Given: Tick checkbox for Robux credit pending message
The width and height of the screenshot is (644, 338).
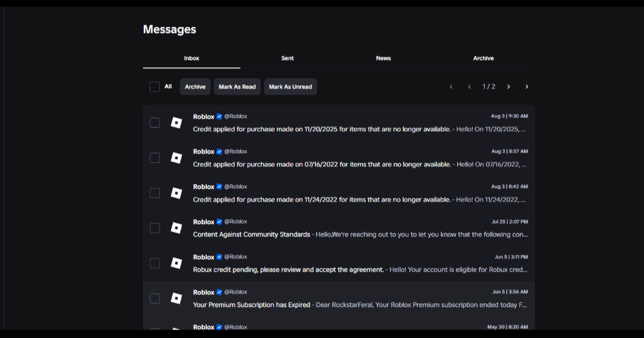Looking at the screenshot, I should point(155,263).
